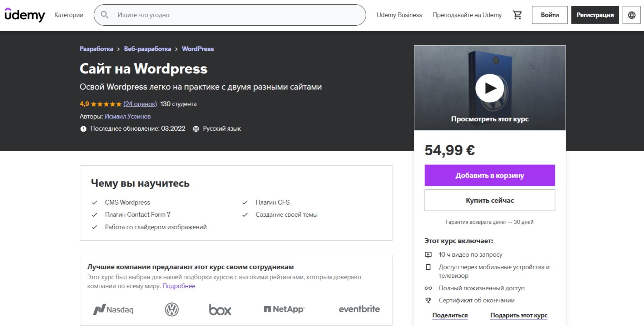Click breadcrumb chevron after Разработка
The width and height of the screenshot is (644, 326).
pos(119,49)
